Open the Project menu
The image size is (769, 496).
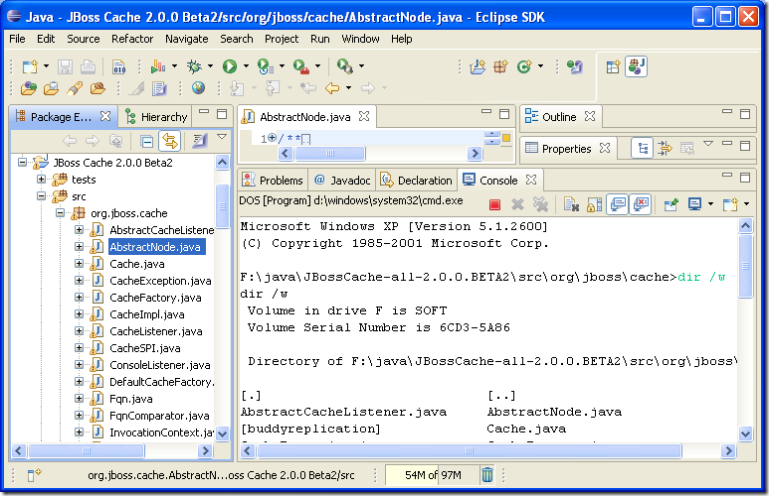pos(282,39)
